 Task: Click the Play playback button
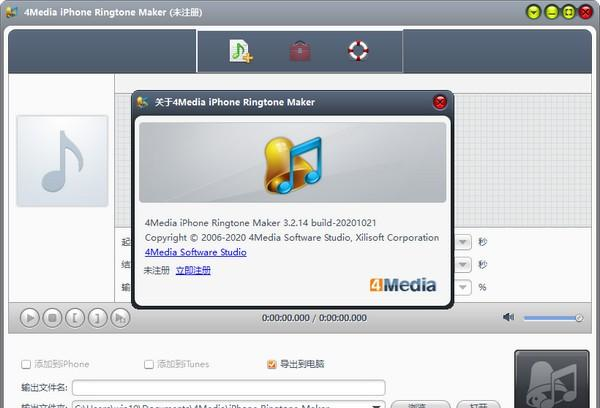point(30,318)
